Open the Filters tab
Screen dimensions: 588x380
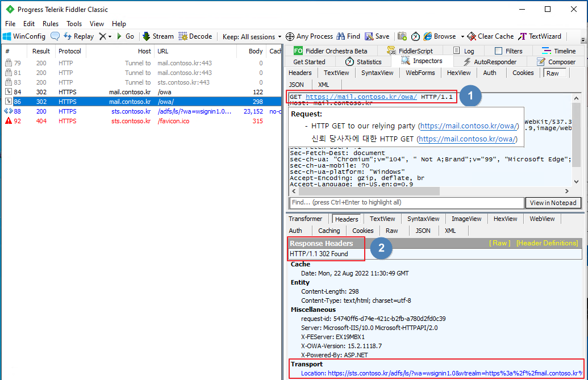point(508,51)
